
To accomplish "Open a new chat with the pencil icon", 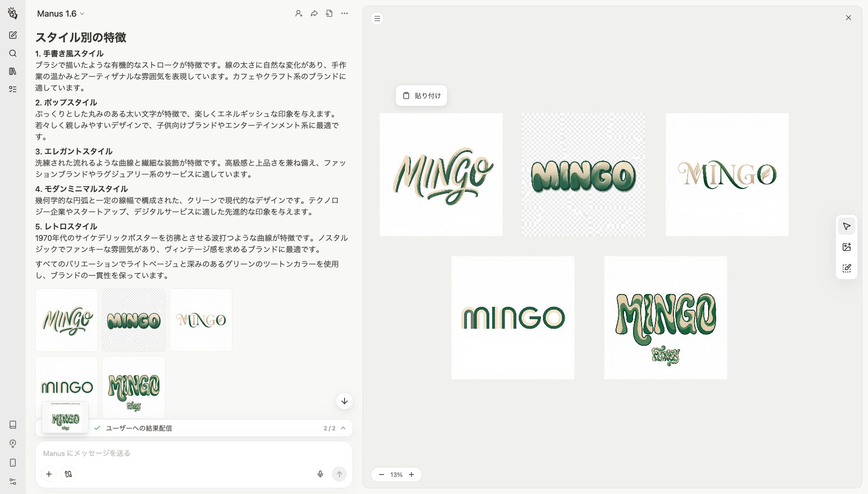I will (13, 35).
